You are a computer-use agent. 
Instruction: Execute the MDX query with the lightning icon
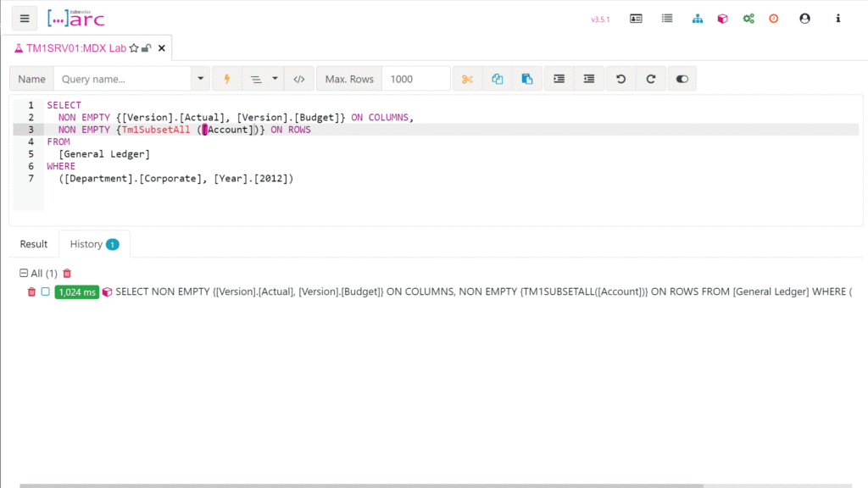(x=227, y=79)
